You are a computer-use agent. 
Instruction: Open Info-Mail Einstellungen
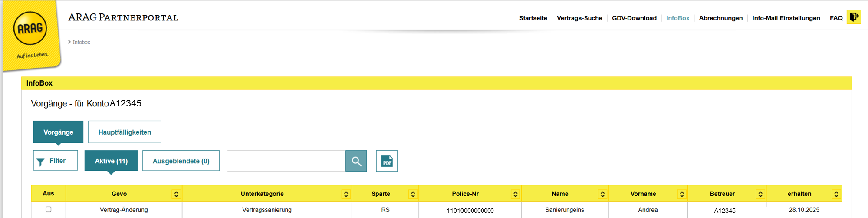pyautogui.click(x=786, y=18)
